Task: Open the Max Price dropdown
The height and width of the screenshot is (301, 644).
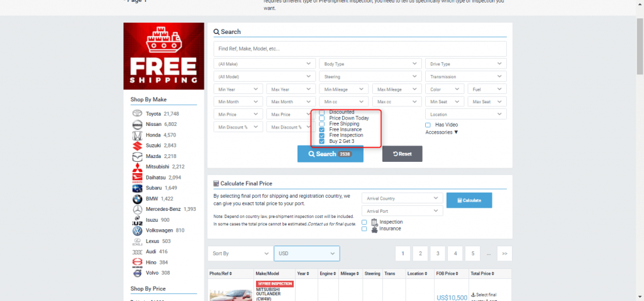Action: pos(291,115)
